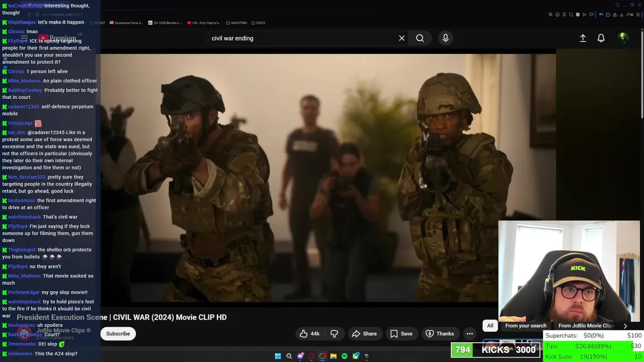Dislike the video with thumbs-down

[x=334, y=334]
